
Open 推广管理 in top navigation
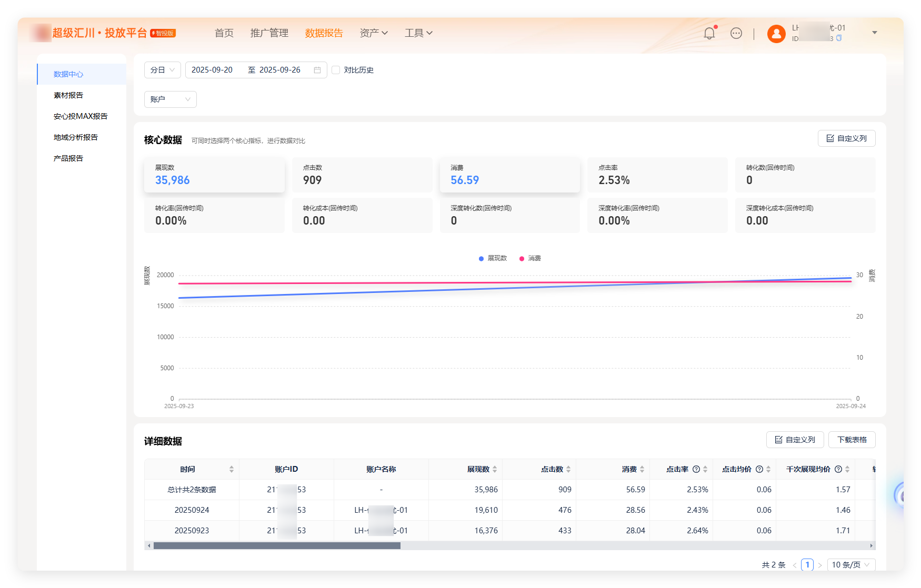point(269,33)
